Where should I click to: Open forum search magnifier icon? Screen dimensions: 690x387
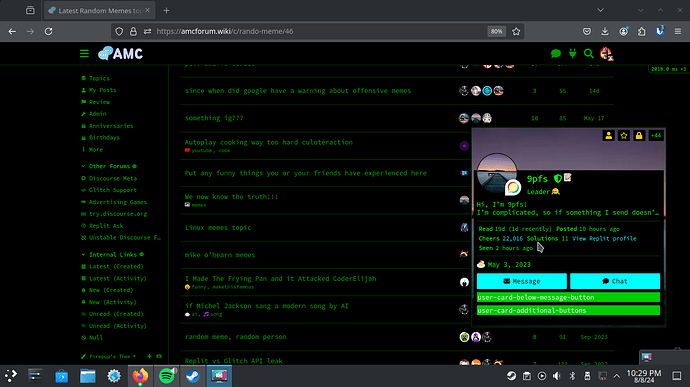point(589,54)
